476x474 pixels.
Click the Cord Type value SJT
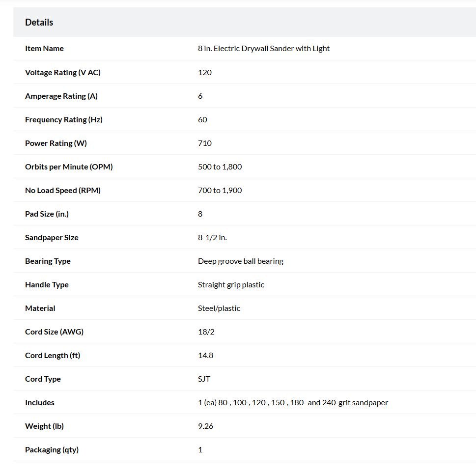204,379
